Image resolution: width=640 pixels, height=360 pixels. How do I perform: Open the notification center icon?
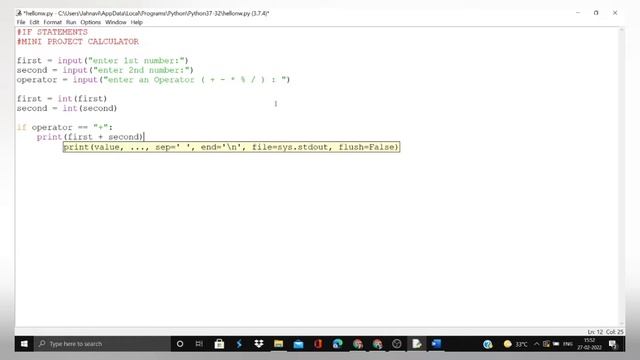click(x=613, y=344)
